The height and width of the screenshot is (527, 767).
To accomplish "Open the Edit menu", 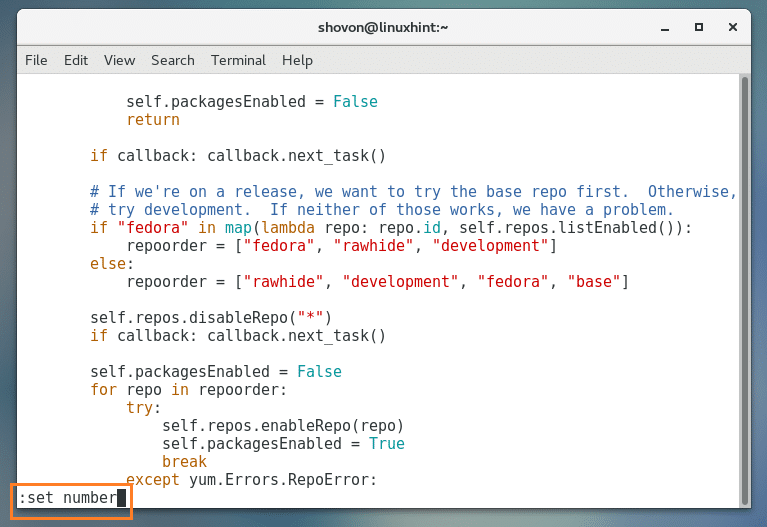I will 76,60.
